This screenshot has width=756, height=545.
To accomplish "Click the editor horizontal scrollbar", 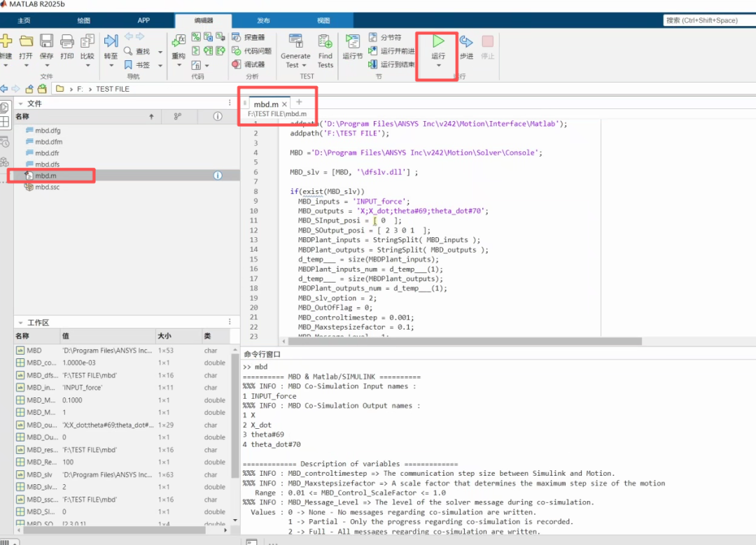I will tap(464, 341).
